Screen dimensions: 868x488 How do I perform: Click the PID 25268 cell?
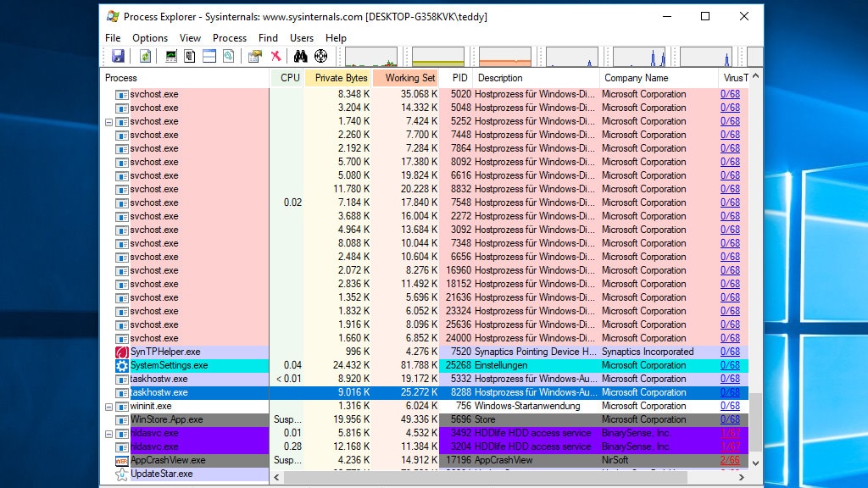[458, 366]
